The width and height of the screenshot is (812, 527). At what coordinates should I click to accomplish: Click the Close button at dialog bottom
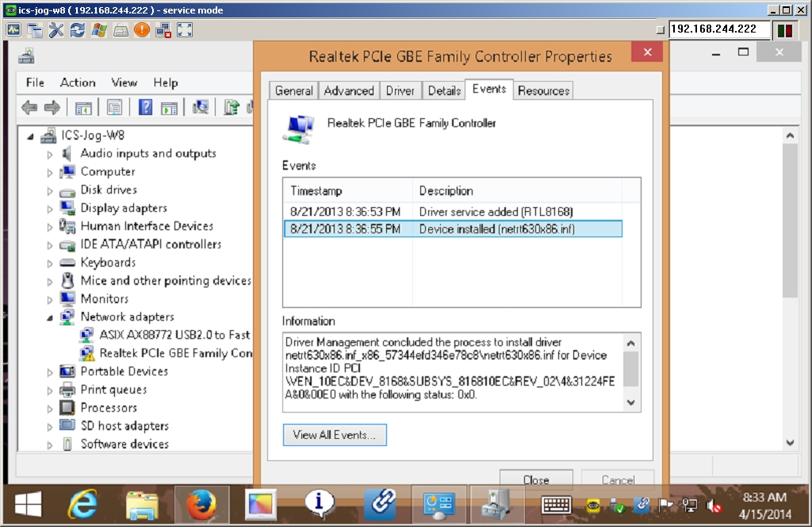coord(536,480)
